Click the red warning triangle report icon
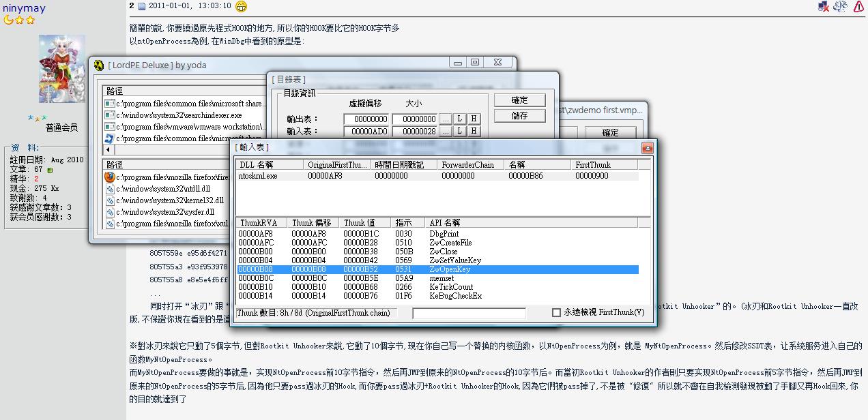 point(858,6)
